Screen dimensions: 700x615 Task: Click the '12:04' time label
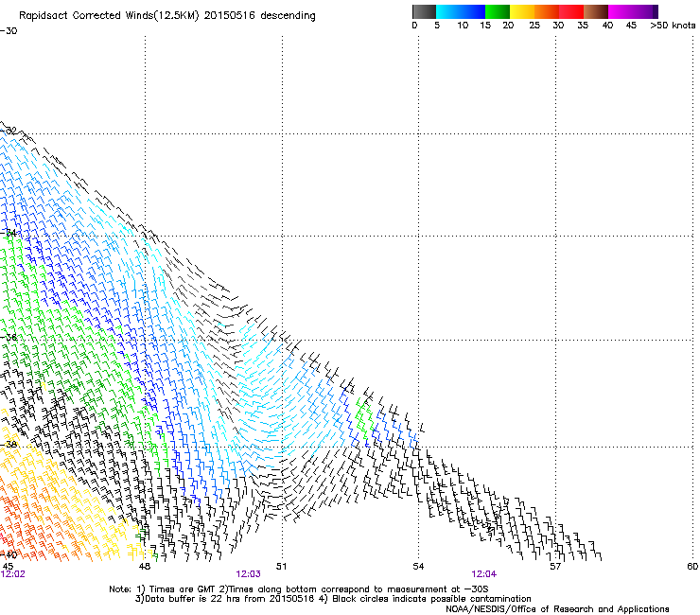coord(484,574)
